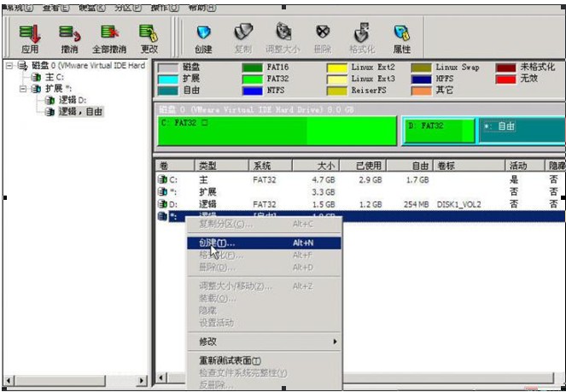The image size is (566, 392).
Task: Collapse the 扩展 tree node
Action: click(x=23, y=88)
